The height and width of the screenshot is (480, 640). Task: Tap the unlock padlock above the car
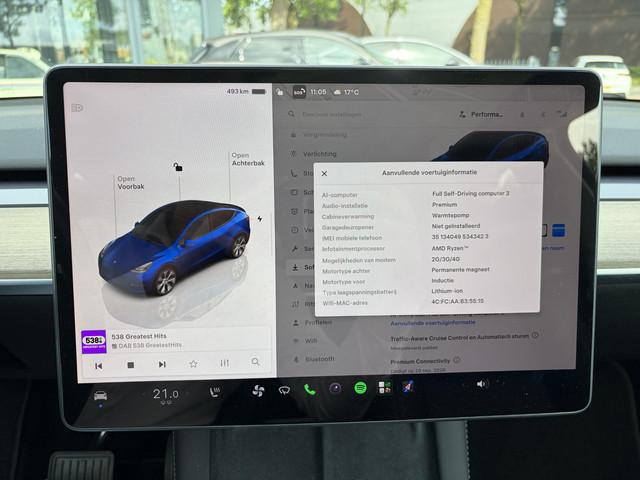click(178, 167)
